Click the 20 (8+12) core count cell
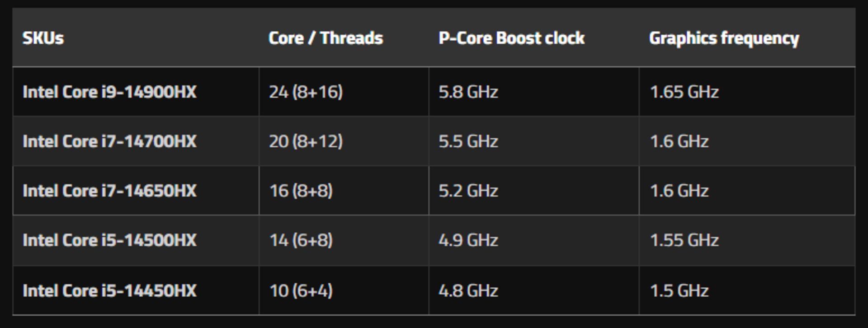 306,141
